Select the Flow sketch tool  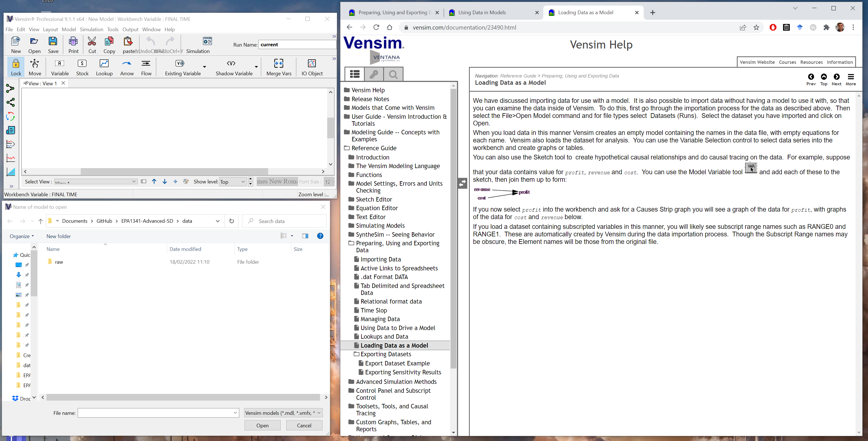146,67
